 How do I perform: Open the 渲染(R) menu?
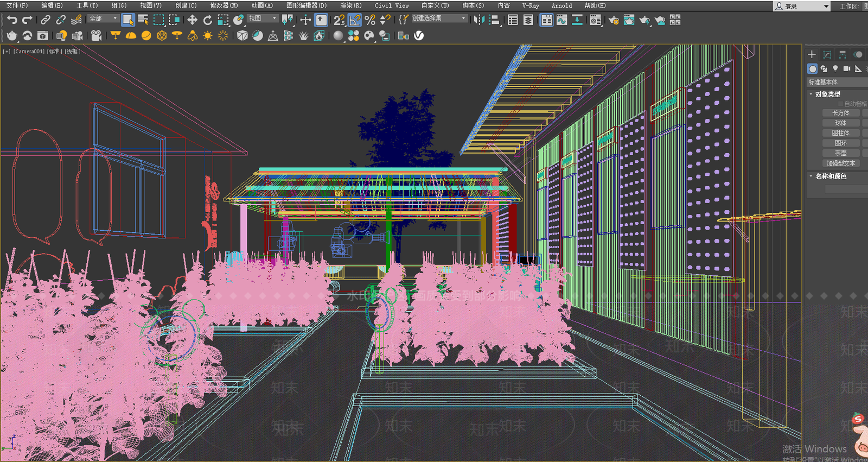tap(350, 5)
